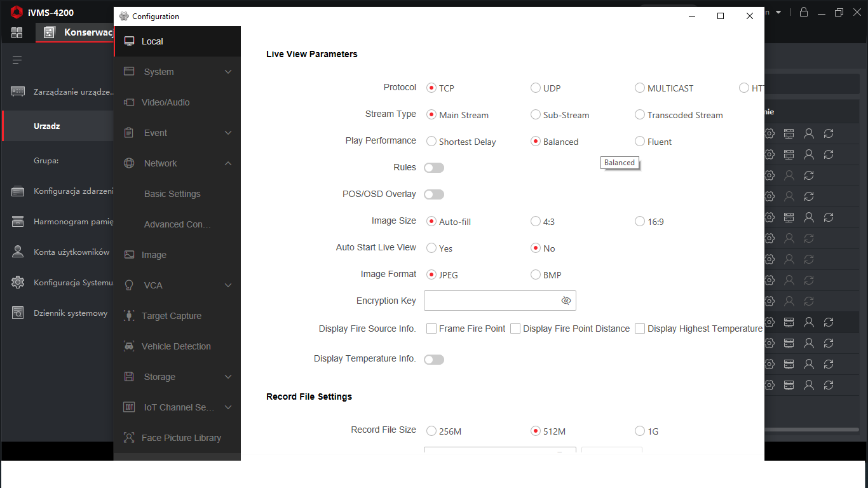Open the Advanced Con... submenu item
868x488 pixels.
pyautogui.click(x=177, y=224)
